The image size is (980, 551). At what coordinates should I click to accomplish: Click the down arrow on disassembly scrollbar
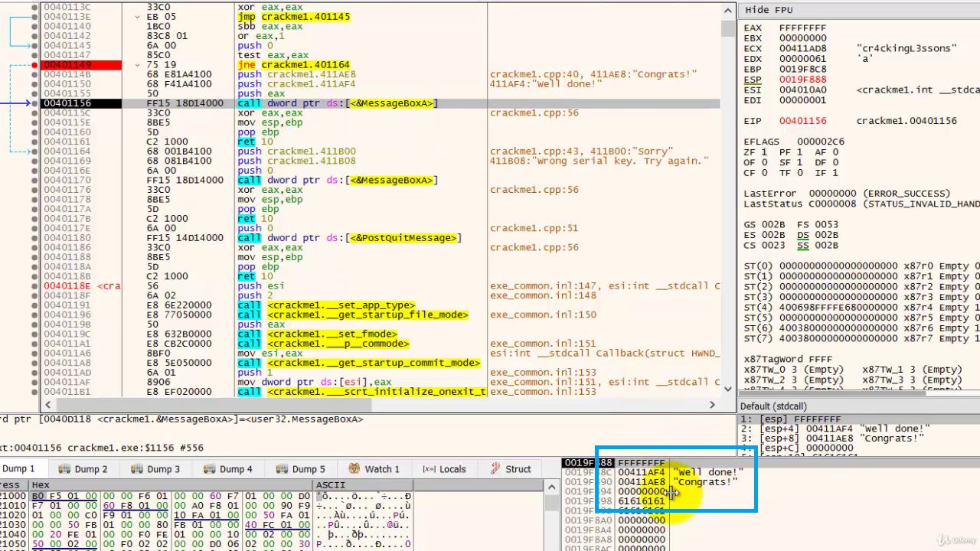(727, 387)
